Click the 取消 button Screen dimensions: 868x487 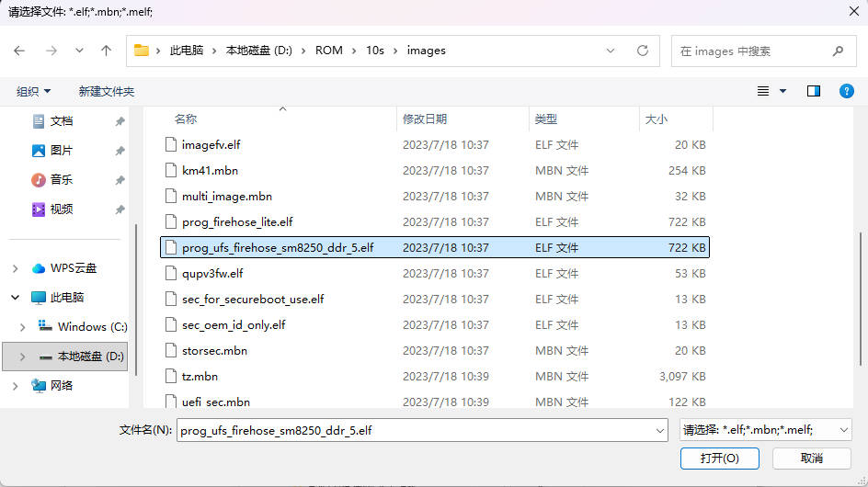coord(811,458)
